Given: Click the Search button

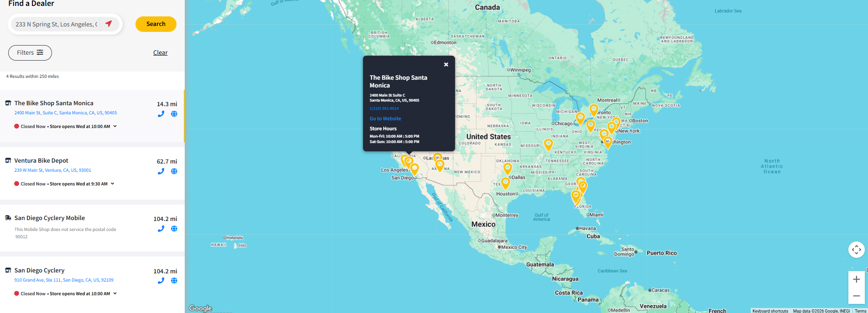Looking at the screenshot, I should click(156, 24).
